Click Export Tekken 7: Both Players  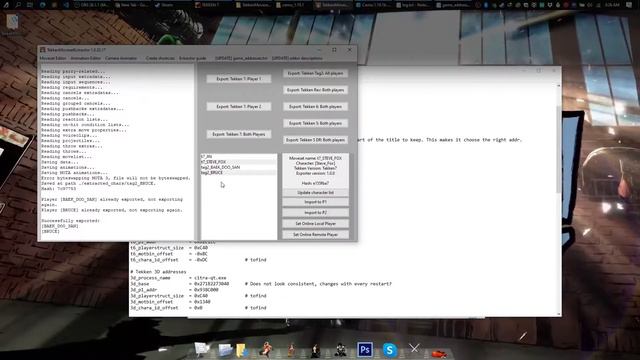[239, 134]
